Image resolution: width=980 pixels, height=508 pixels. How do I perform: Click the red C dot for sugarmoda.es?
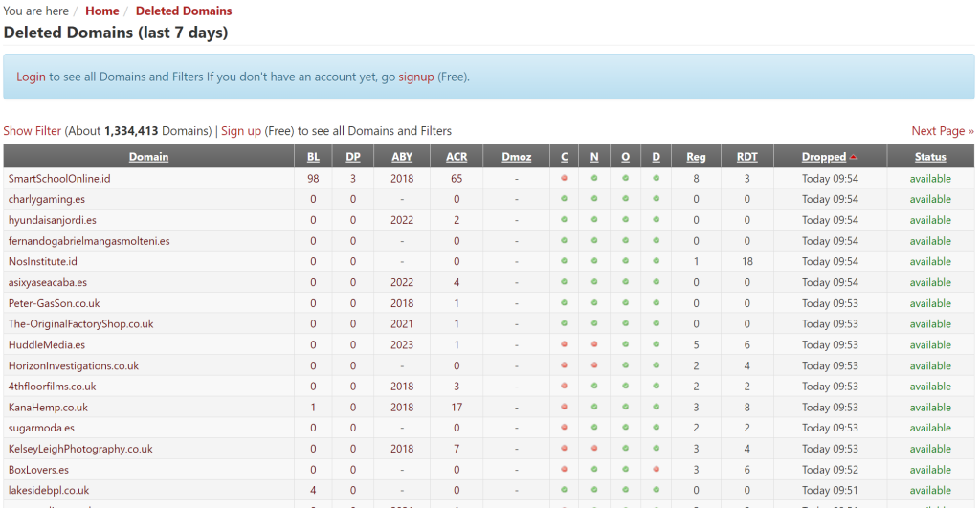pos(564,428)
